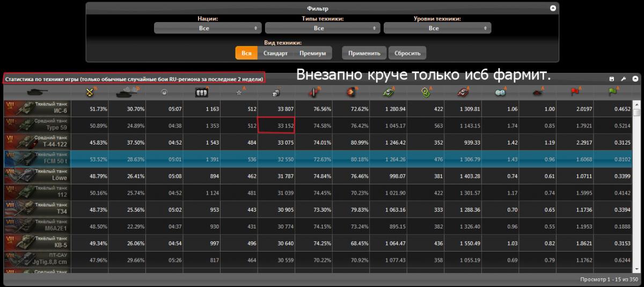Select the Премиум vehicle kind option
Viewport: 644px width, 287px height.
tap(313, 53)
